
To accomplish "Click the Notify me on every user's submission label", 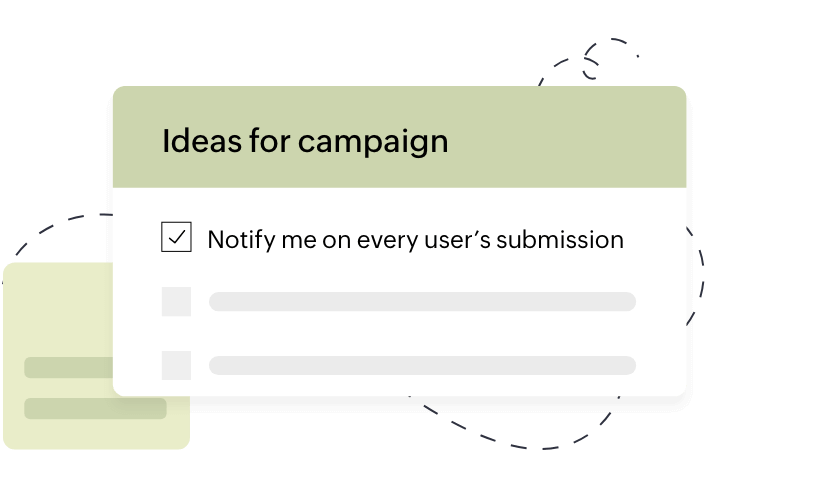I will (415, 240).
